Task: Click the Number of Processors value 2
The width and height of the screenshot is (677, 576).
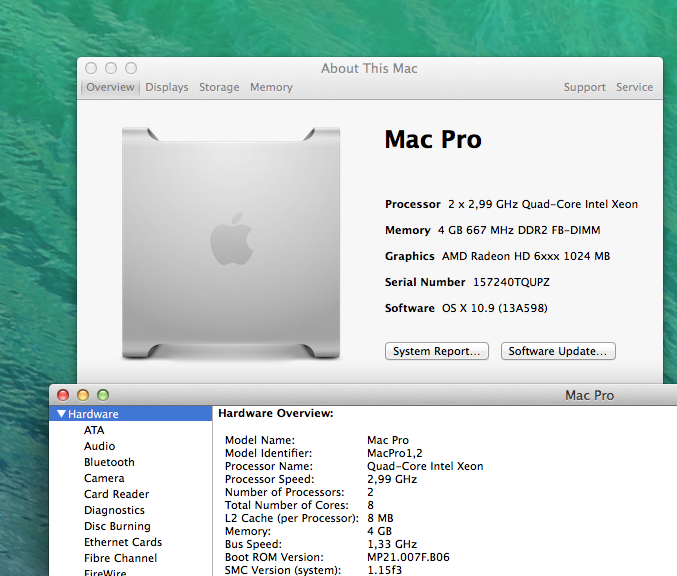Action: coord(370,492)
